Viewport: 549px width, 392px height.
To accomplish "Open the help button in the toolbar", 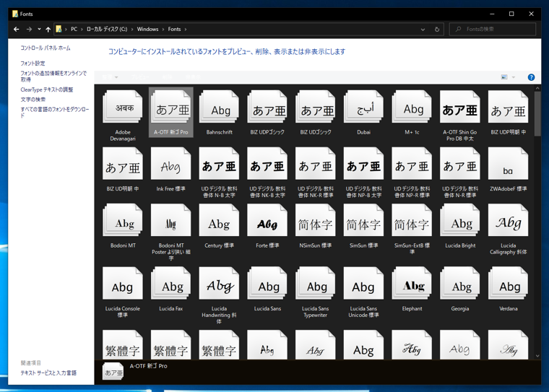I will click(x=531, y=77).
